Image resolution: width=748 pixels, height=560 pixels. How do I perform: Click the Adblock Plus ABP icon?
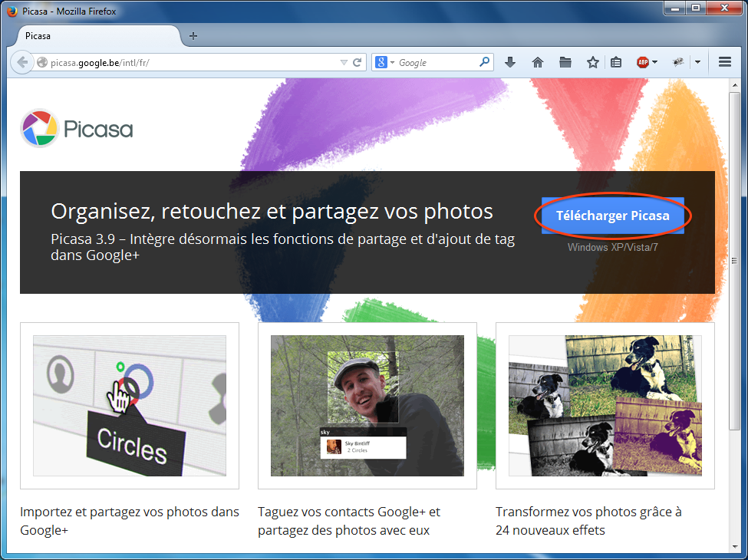643,62
